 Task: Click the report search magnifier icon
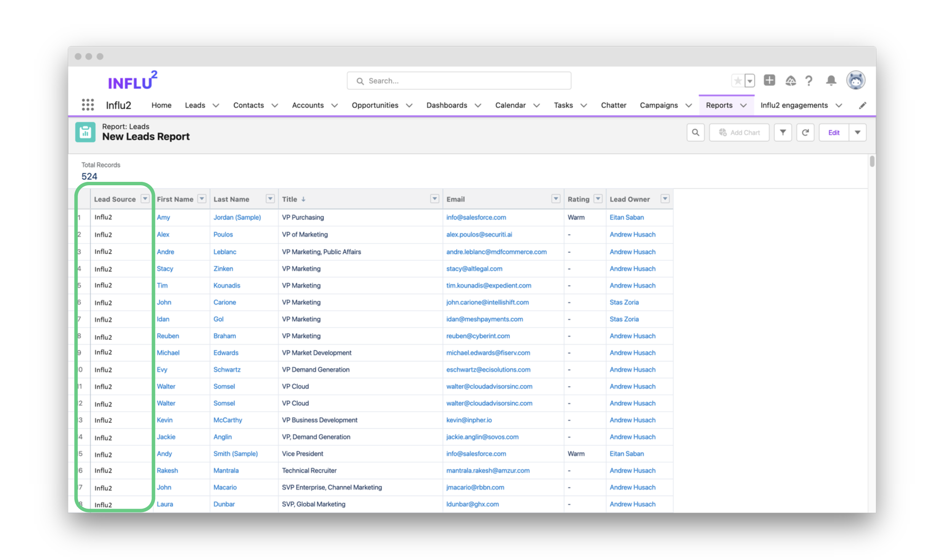click(x=695, y=132)
